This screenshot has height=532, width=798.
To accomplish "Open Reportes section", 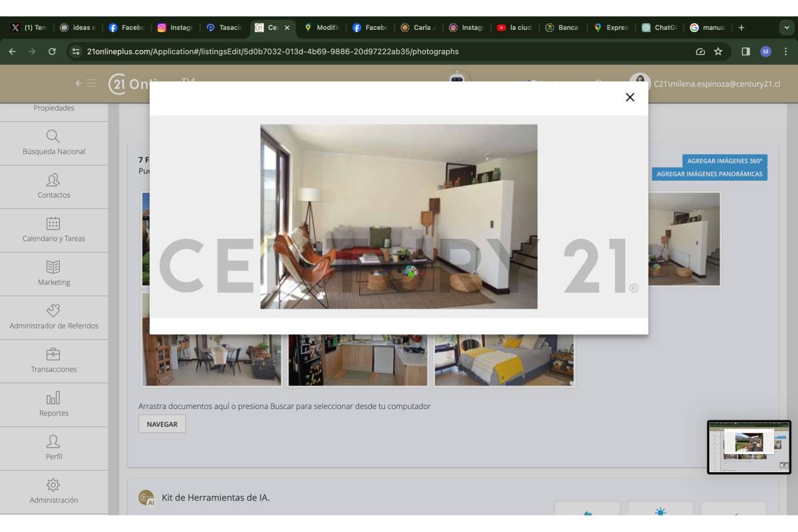I will [54, 404].
